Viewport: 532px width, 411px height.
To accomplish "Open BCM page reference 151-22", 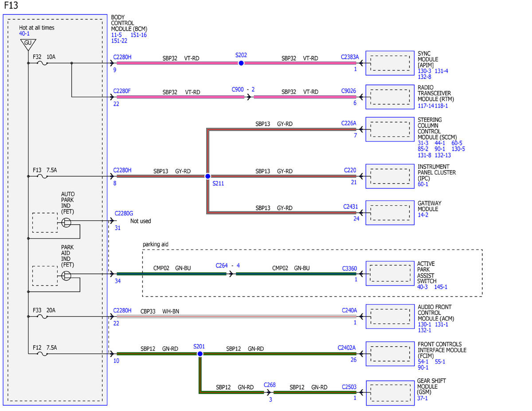I will coord(119,40).
